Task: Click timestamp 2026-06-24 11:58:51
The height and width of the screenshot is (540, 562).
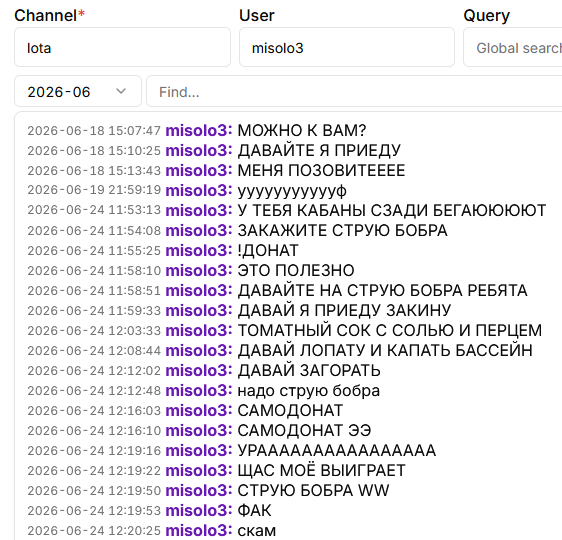Action: [x=94, y=291]
